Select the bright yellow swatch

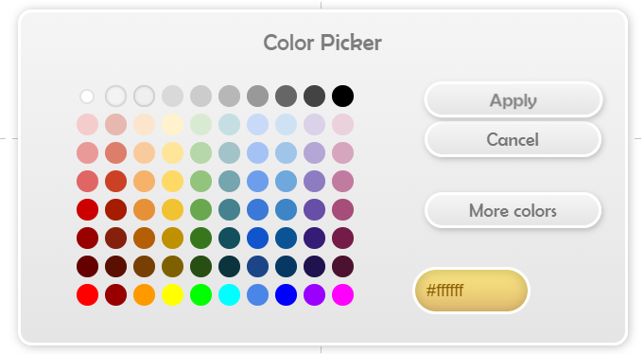pos(172,294)
